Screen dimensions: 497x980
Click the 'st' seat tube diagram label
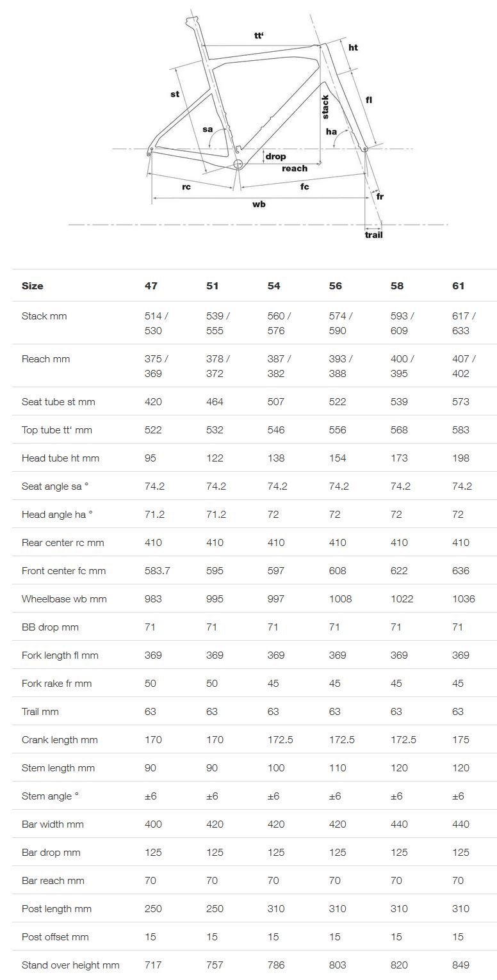pos(175,94)
